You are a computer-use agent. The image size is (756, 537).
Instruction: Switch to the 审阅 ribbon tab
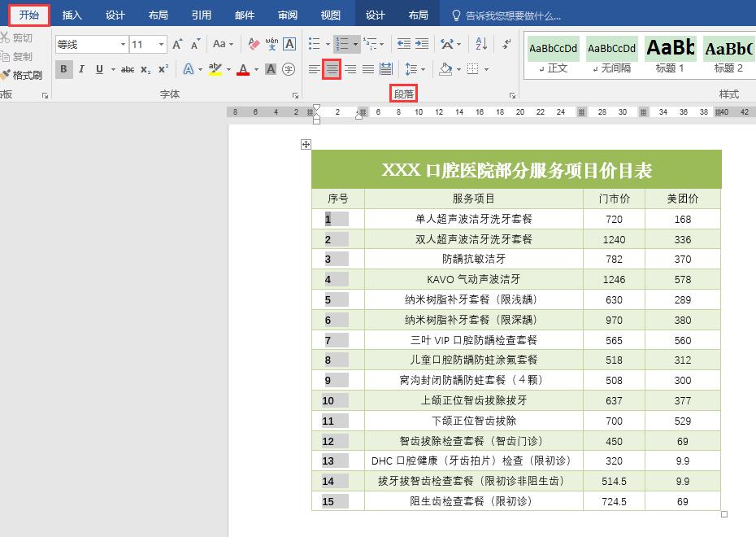[x=287, y=14]
